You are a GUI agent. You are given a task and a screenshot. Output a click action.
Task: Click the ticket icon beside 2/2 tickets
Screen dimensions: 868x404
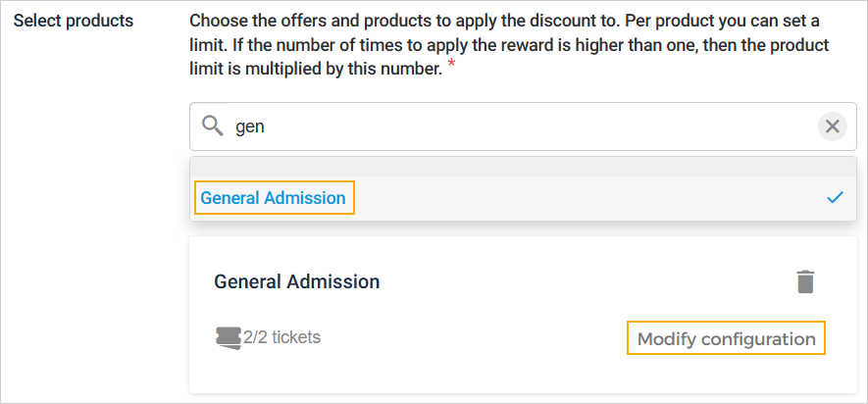(x=229, y=338)
